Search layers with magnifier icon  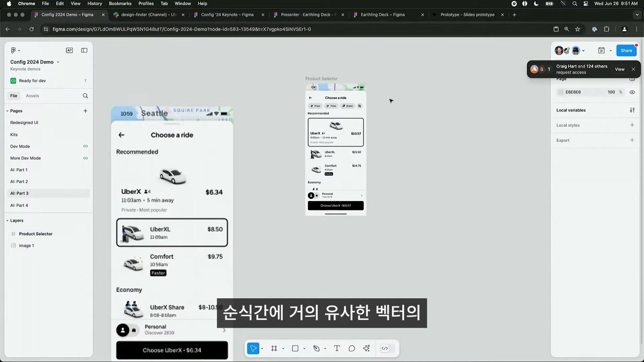85,96
